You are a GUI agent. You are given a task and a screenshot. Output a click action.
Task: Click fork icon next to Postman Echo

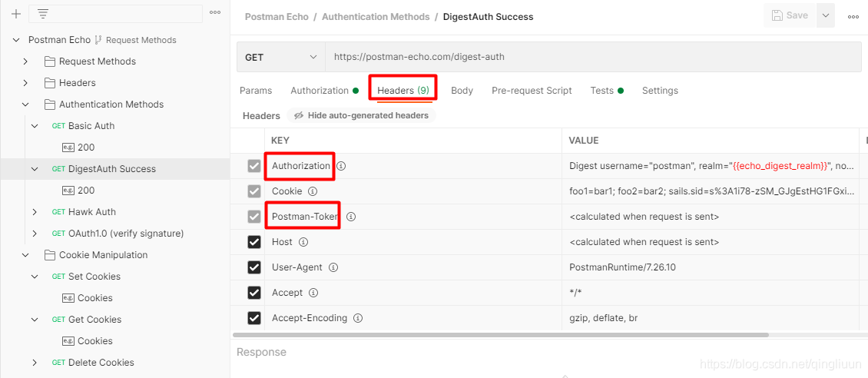tap(98, 40)
